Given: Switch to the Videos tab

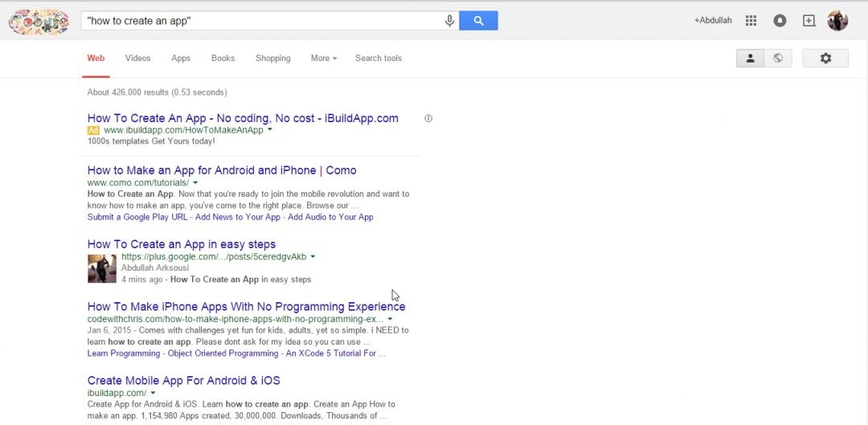Looking at the screenshot, I should pyautogui.click(x=138, y=58).
